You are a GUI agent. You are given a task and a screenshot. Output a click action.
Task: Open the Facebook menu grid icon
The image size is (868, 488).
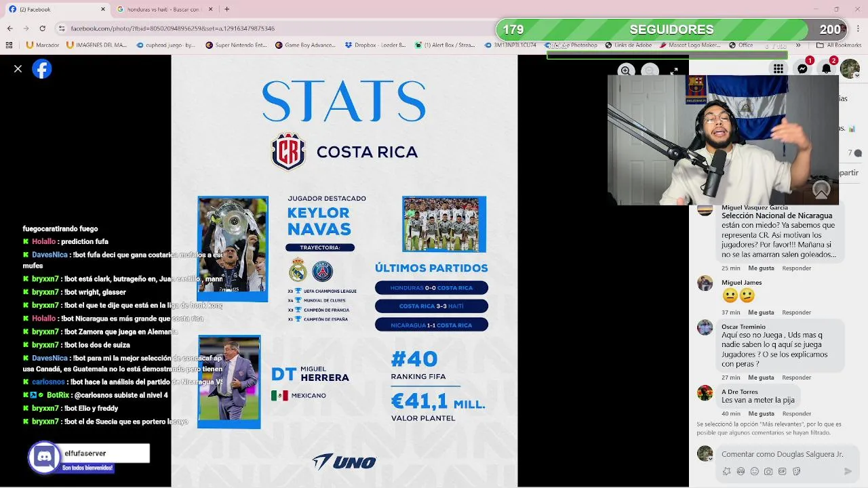coord(778,68)
